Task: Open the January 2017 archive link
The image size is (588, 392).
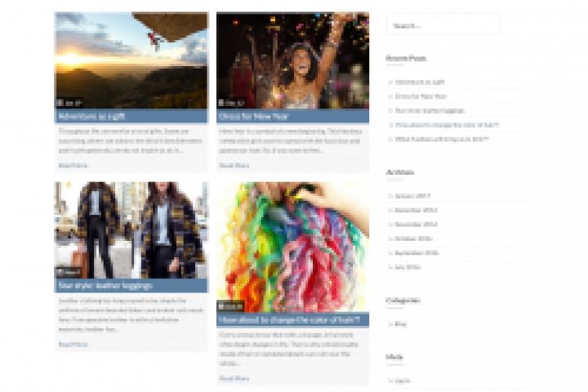Action: coord(412,196)
